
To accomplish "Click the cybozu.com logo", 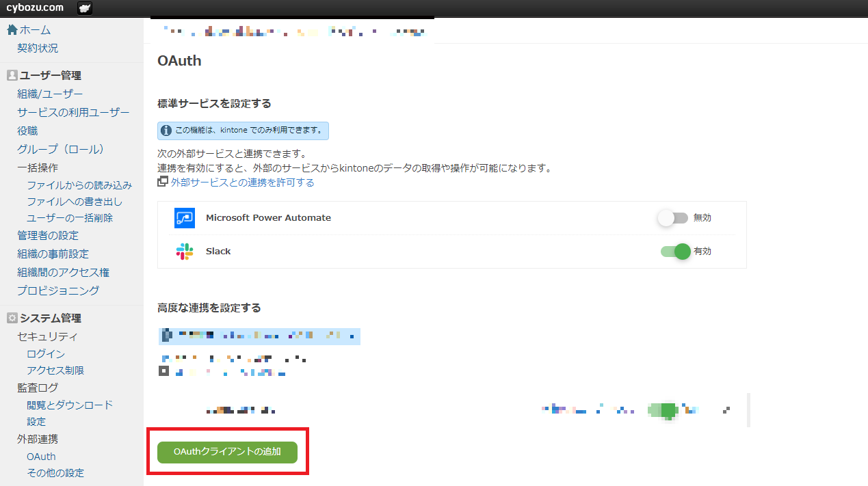I will click(x=35, y=8).
